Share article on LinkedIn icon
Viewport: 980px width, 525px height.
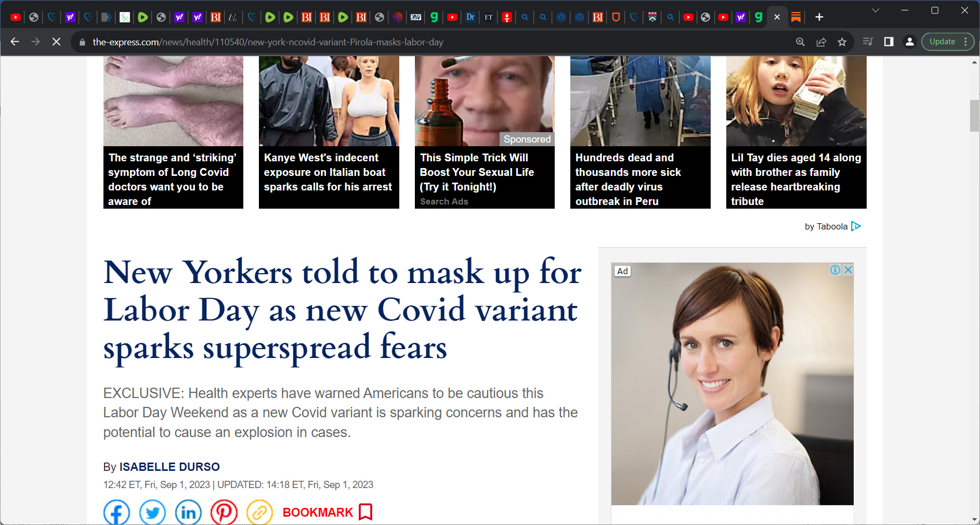[188, 513]
